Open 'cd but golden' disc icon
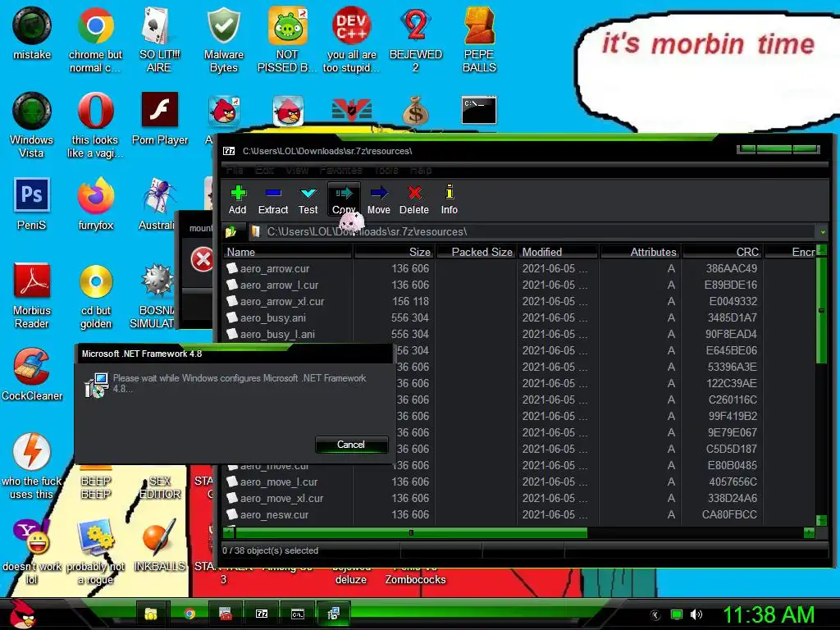Image resolution: width=840 pixels, height=630 pixels. (x=96, y=295)
